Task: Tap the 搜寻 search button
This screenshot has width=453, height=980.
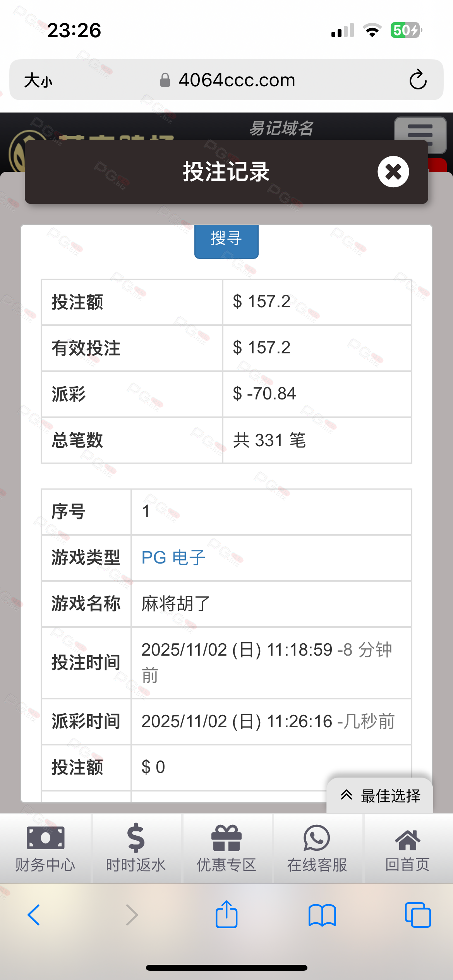Action: tap(226, 238)
